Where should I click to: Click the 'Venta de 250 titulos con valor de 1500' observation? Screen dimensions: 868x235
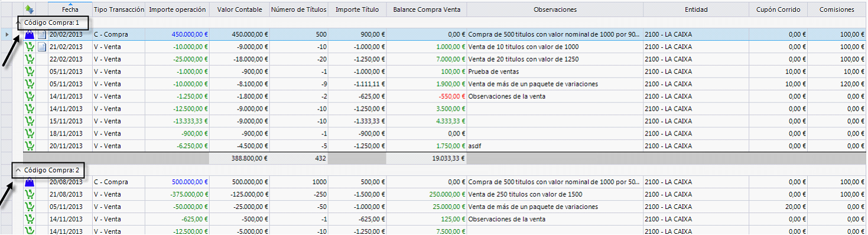(555, 195)
